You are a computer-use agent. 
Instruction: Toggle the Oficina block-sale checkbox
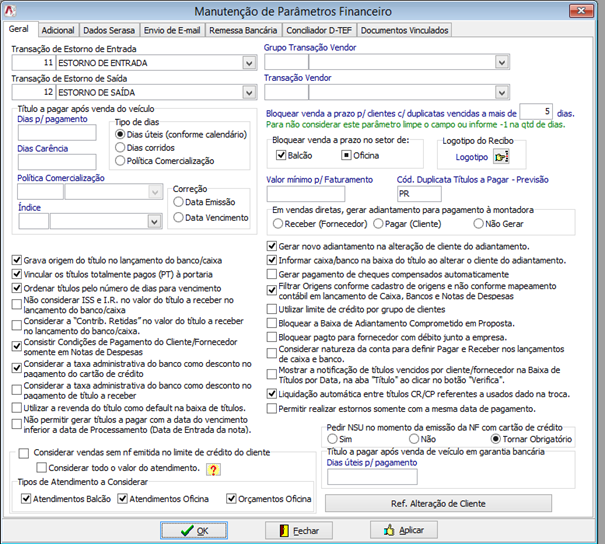[x=346, y=155]
